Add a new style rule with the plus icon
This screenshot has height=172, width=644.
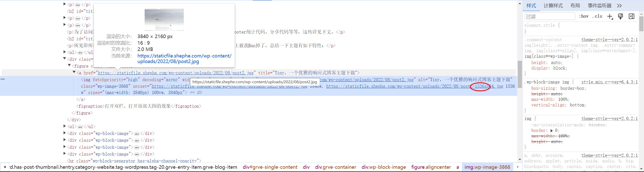click(x=610, y=17)
